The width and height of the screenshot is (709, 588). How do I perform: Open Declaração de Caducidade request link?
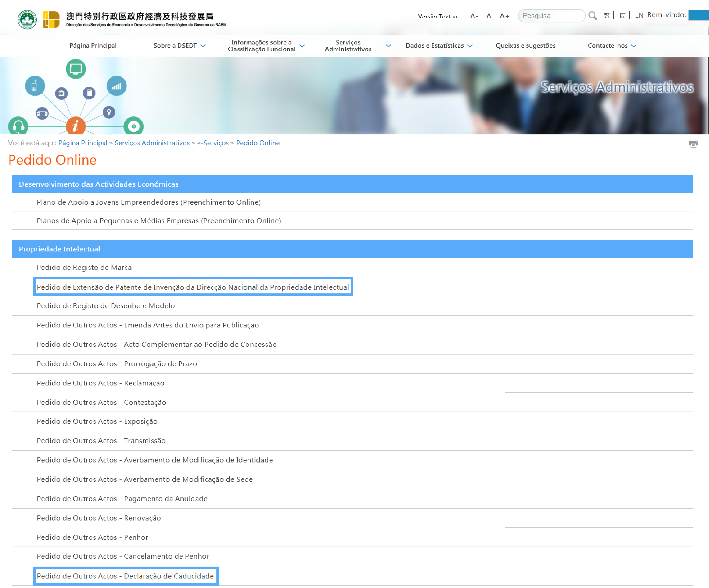coord(125,576)
